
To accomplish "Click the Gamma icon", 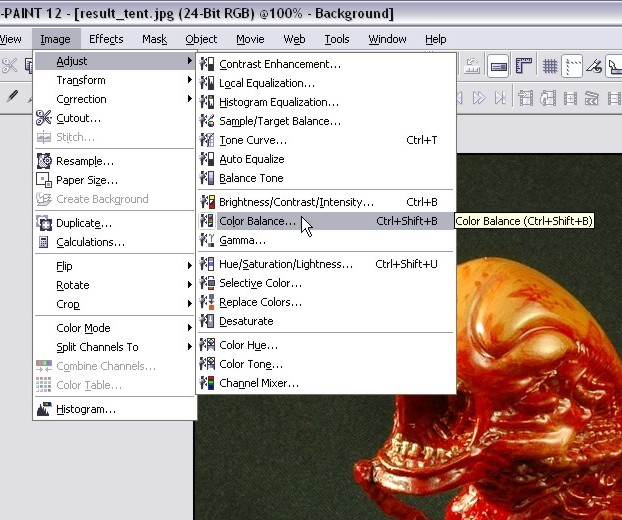I will (x=207, y=240).
